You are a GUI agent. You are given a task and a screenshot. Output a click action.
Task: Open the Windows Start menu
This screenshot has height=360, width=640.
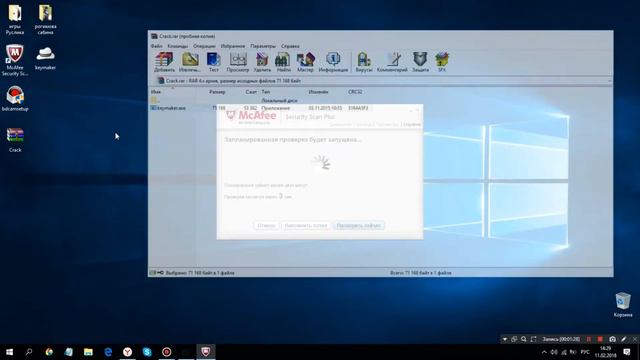click(9, 352)
